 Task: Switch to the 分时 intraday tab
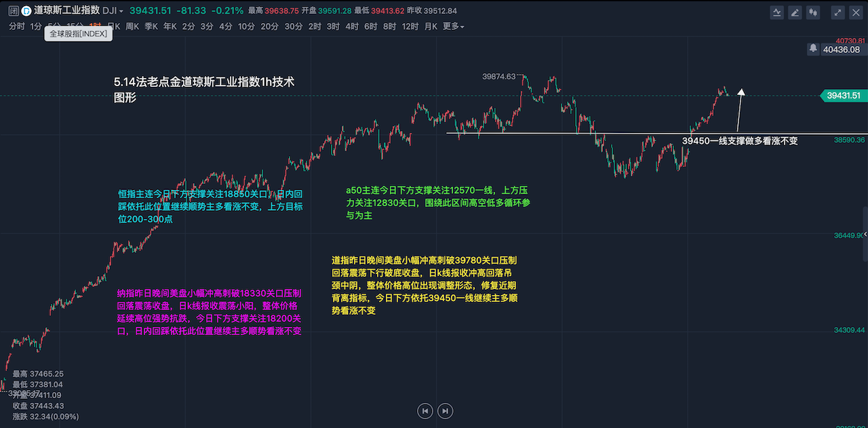17,26
